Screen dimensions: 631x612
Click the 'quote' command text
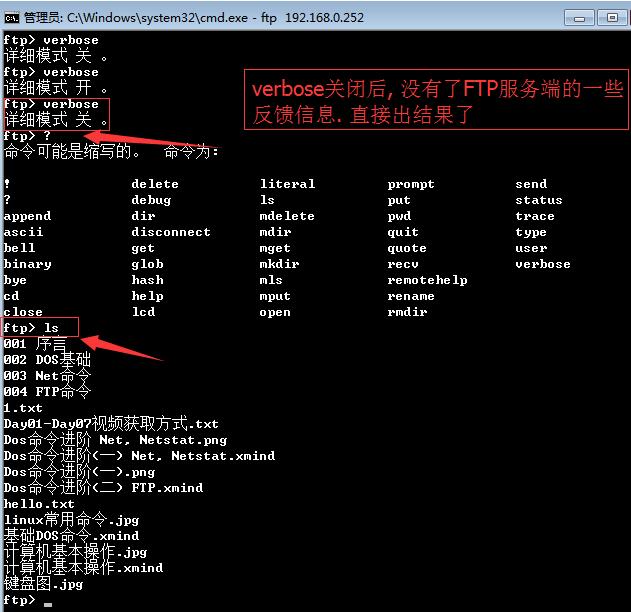tap(407, 248)
